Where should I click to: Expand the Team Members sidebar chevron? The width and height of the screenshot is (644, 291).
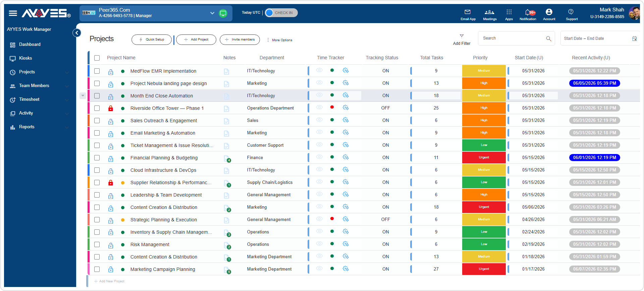[x=67, y=86]
